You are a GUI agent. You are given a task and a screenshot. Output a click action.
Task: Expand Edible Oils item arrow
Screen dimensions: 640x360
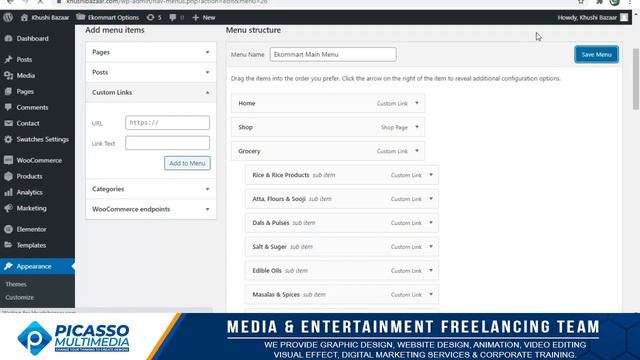coord(431,270)
